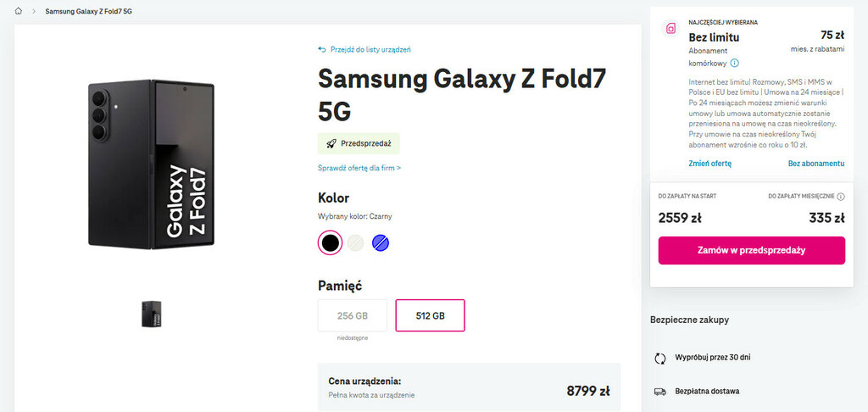Image resolution: width=868 pixels, height=412 pixels.
Task: Click the phone thumbnail below main image
Action: coord(152,314)
